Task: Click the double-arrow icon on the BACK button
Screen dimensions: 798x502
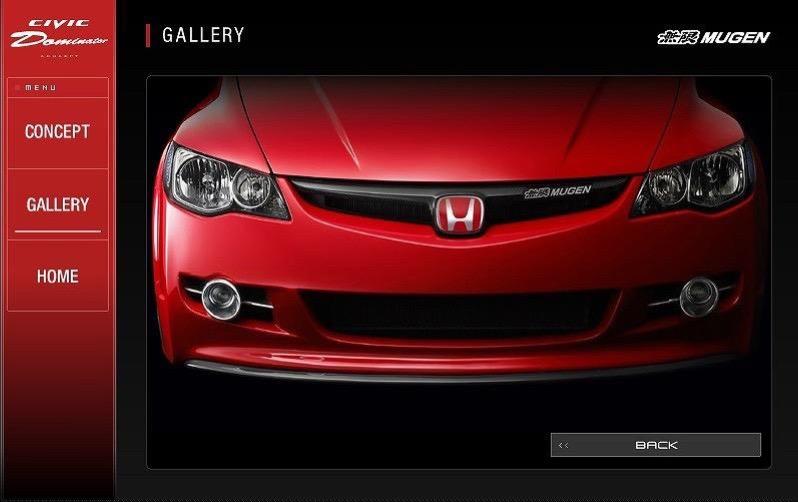Action: click(x=563, y=445)
